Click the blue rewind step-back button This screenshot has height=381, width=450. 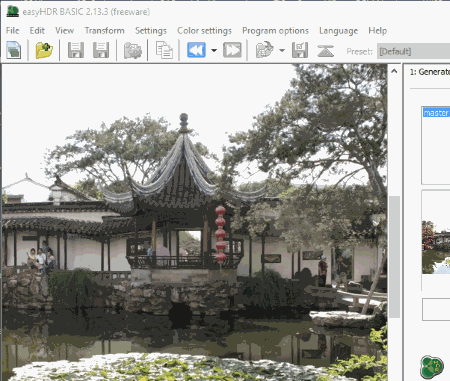(x=196, y=50)
